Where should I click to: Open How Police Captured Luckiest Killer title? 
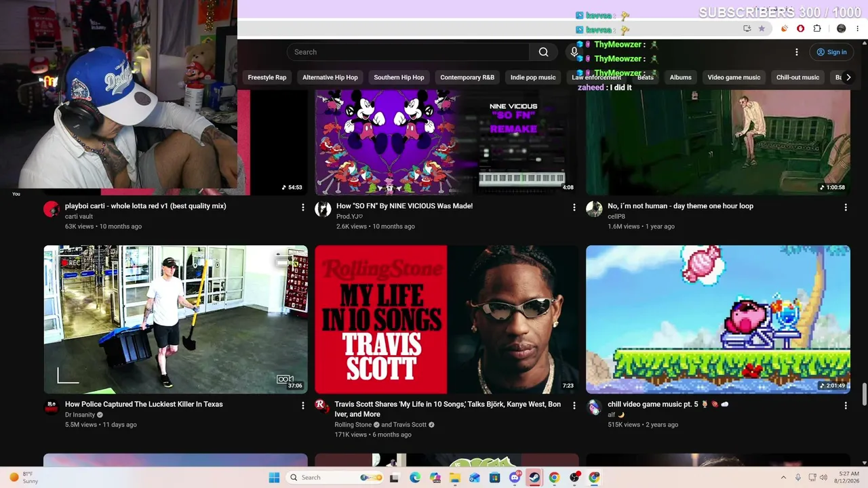tap(144, 404)
